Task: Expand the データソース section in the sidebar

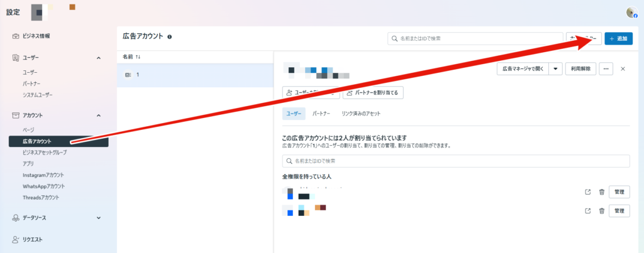Action: coord(99,218)
